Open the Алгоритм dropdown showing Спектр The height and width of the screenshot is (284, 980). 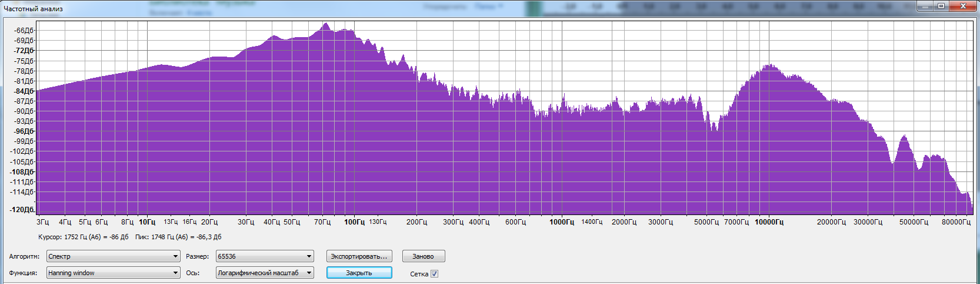coord(114,256)
